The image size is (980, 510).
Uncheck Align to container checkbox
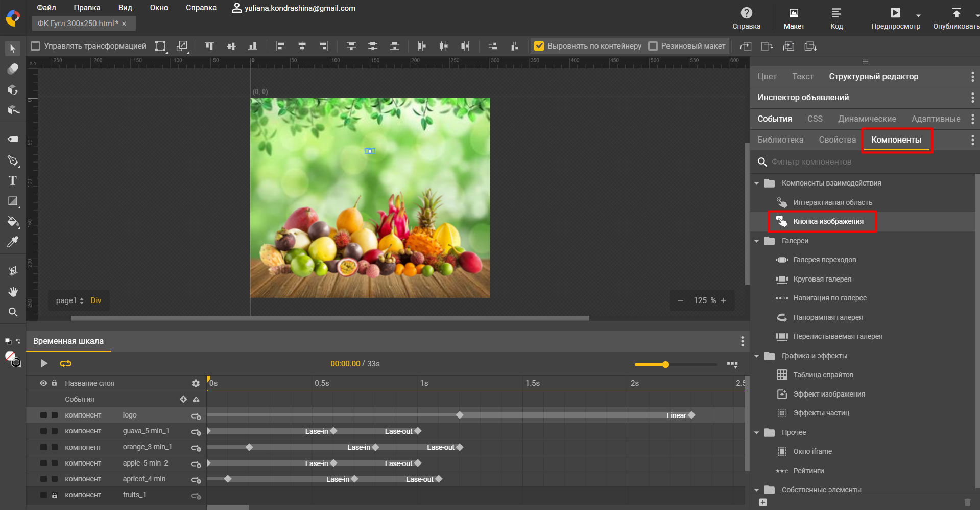click(539, 46)
